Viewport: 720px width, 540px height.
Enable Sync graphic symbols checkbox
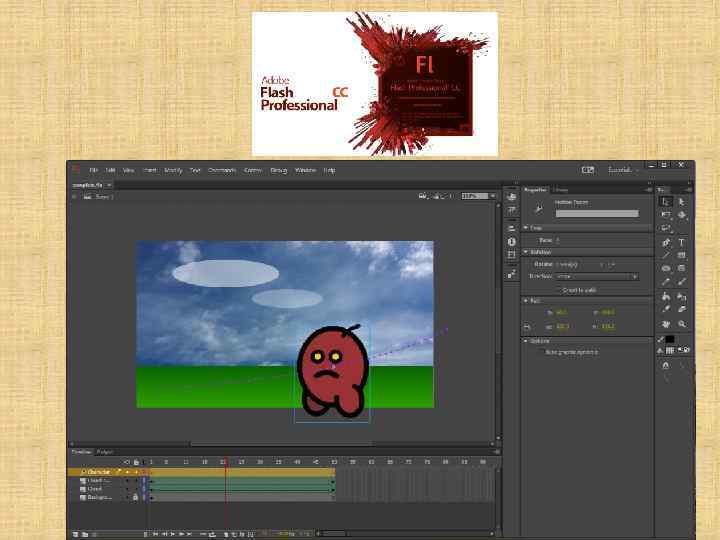pos(544,352)
